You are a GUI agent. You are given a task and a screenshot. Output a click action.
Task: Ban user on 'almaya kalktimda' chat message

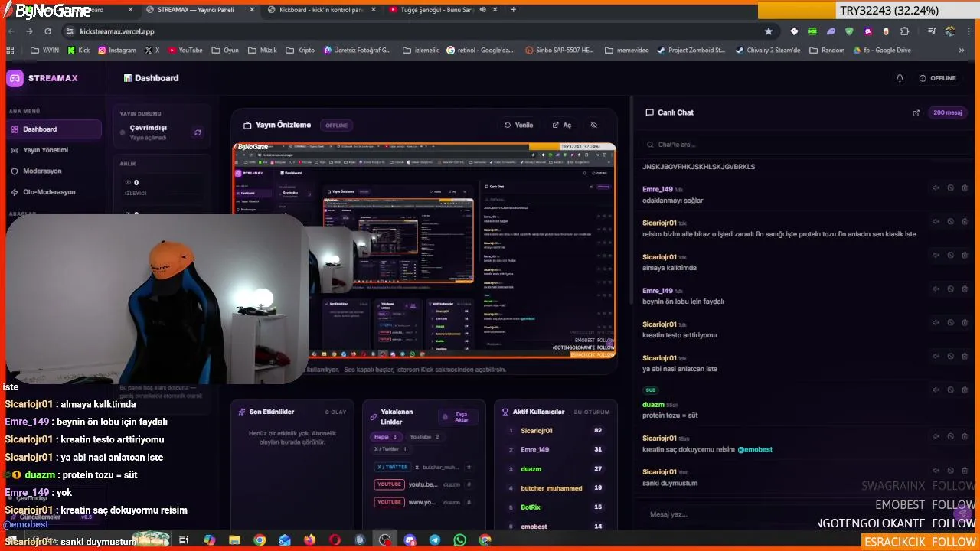[950, 255]
